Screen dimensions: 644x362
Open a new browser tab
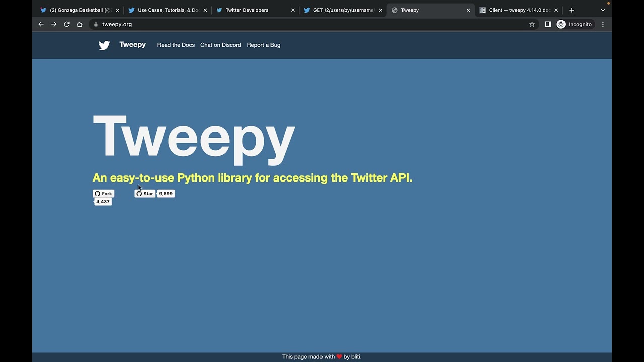pos(572,10)
